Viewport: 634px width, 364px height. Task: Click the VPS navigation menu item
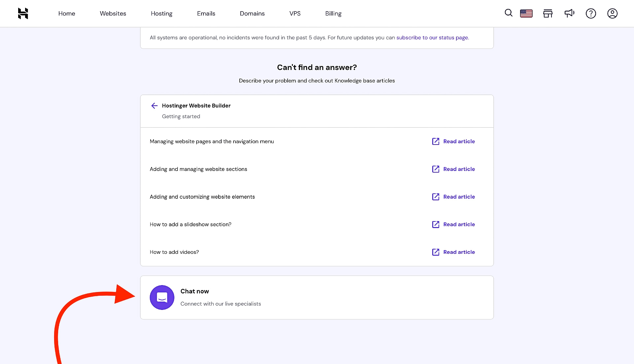295,14
